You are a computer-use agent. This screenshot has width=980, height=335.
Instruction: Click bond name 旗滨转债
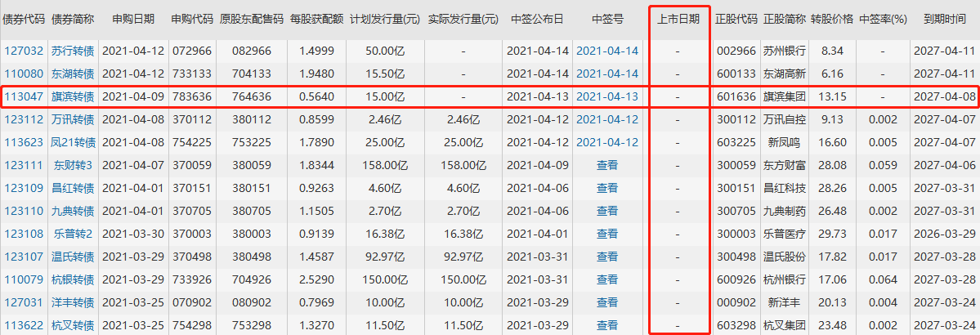click(x=73, y=97)
